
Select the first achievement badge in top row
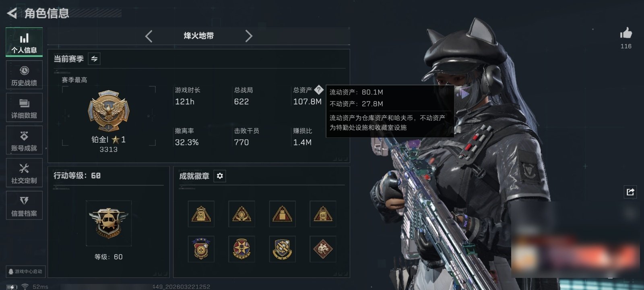click(x=201, y=214)
